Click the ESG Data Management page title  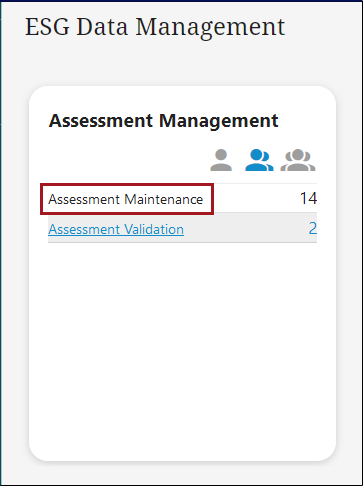(x=155, y=27)
